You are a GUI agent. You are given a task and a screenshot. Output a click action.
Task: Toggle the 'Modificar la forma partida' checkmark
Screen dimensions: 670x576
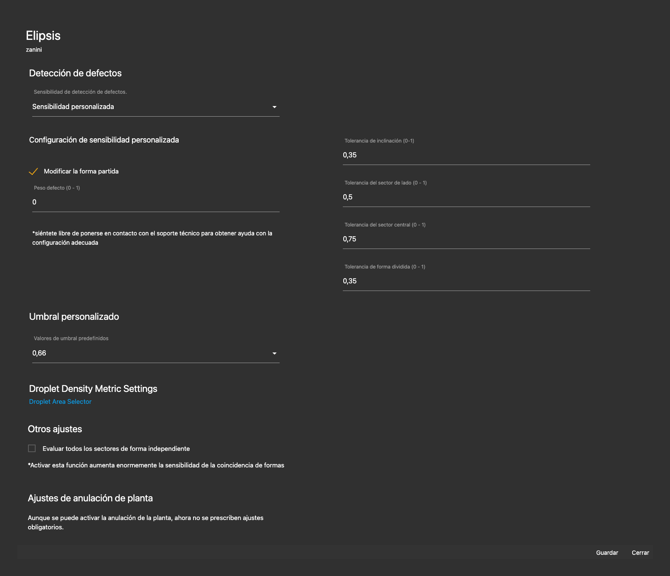(33, 172)
